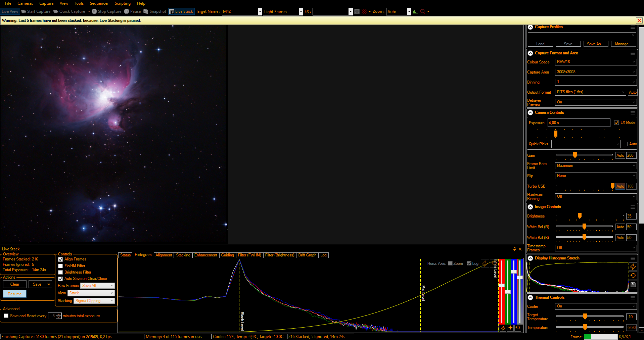
Task: Open the Colour Space RAW16 dropdown
Action: pos(595,62)
